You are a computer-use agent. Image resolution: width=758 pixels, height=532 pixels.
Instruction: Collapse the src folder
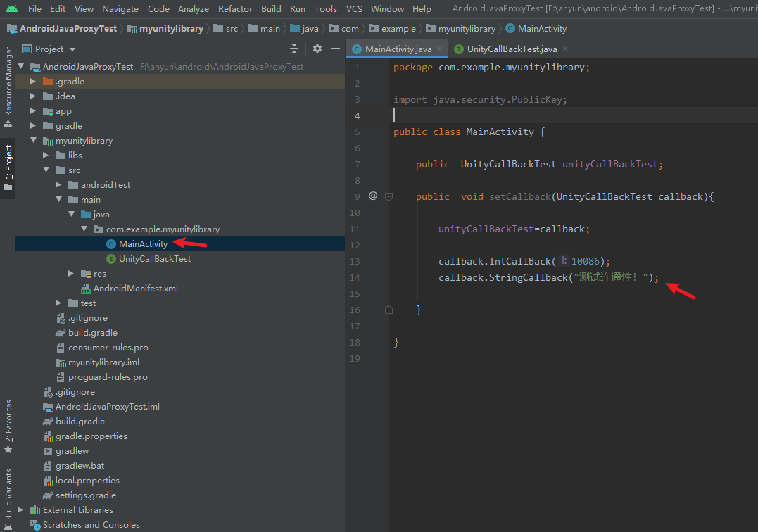coord(46,170)
